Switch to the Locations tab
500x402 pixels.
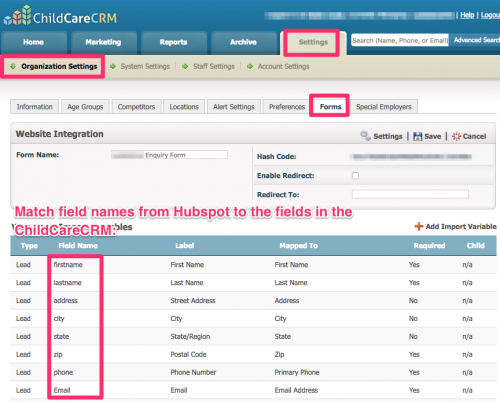[x=184, y=107]
